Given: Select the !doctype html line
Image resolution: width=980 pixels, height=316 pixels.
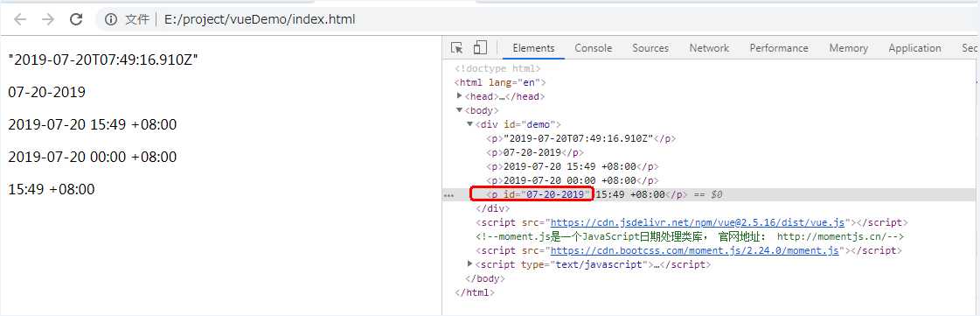Looking at the screenshot, I should pos(497,69).
